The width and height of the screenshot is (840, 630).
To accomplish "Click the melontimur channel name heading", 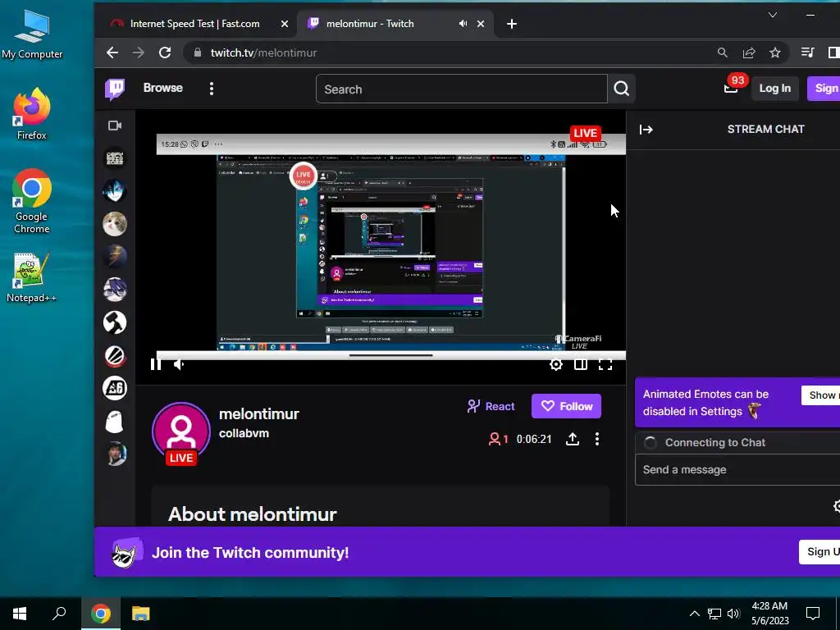I will [258, 414].
